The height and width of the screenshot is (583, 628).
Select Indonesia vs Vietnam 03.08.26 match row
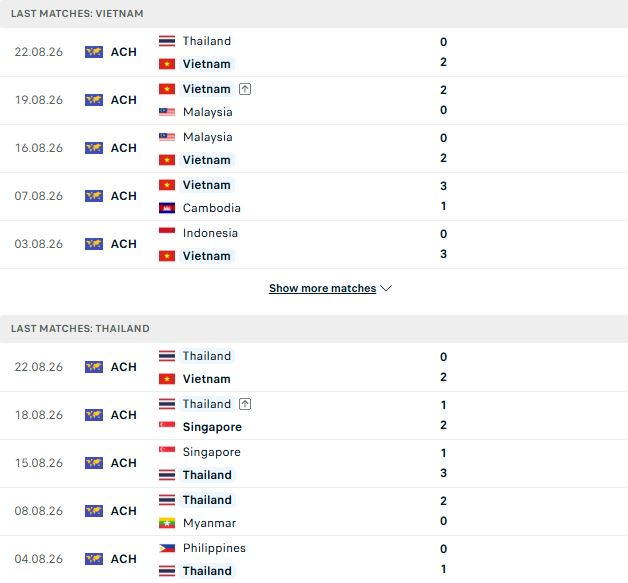tap(314, 244)
